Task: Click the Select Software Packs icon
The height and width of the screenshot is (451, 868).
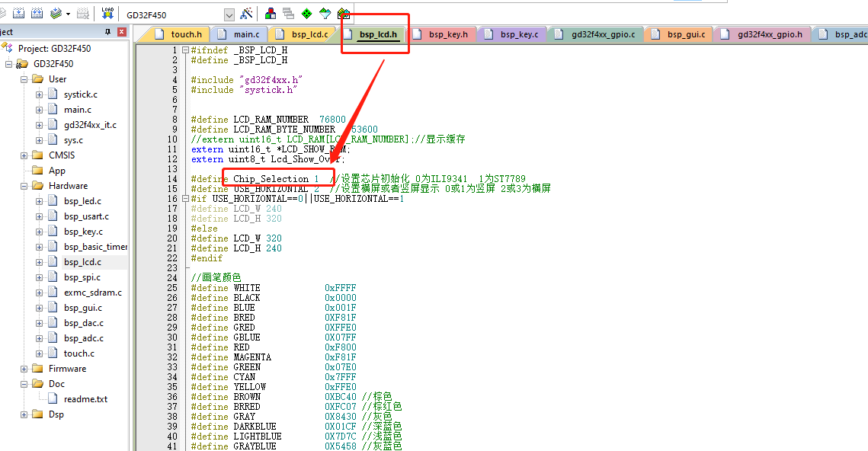Action: [x=325, y=13]
